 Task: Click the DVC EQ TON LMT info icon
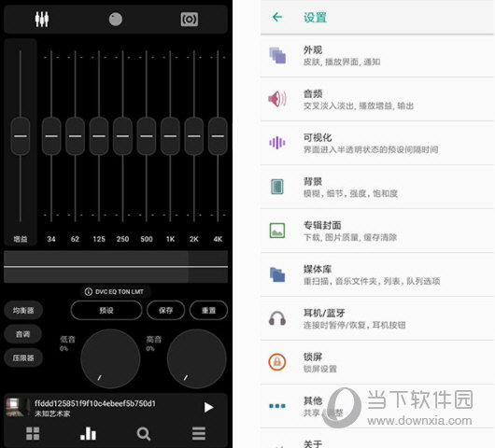click(x=88, y=292)
